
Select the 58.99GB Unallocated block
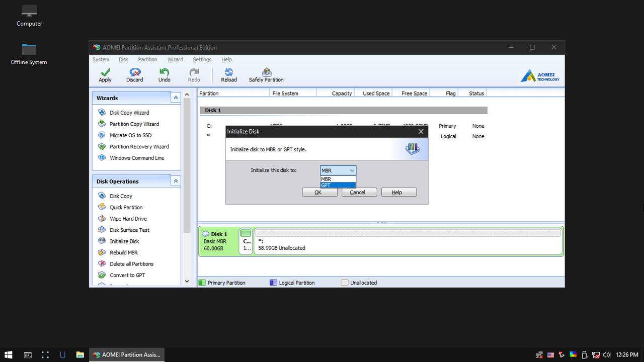(x=408, y=241)
